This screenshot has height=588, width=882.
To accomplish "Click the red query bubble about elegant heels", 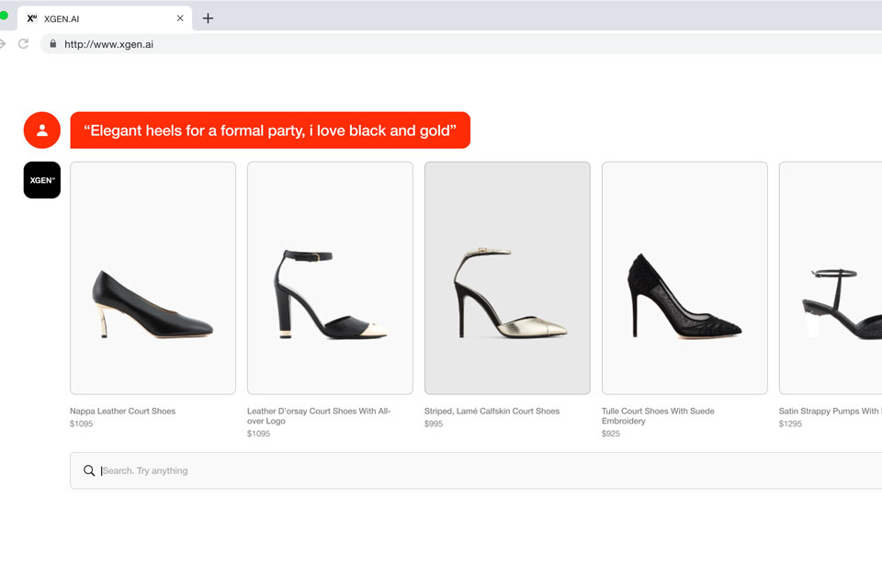I will 268,130.
